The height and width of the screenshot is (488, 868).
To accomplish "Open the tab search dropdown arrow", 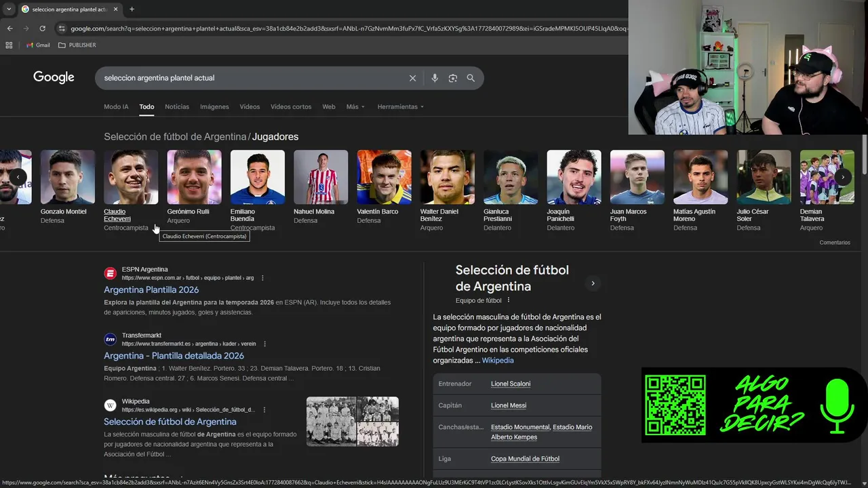I will pos(9,9).
